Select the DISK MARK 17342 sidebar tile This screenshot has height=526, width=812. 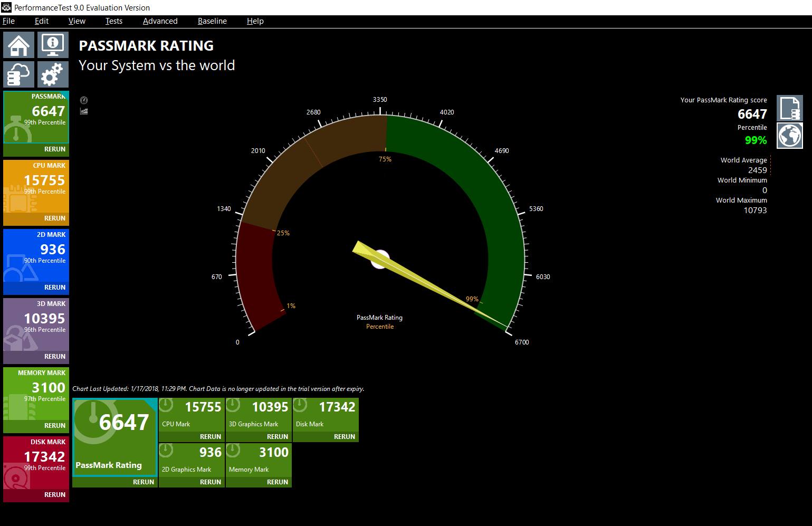pos(36,463)
